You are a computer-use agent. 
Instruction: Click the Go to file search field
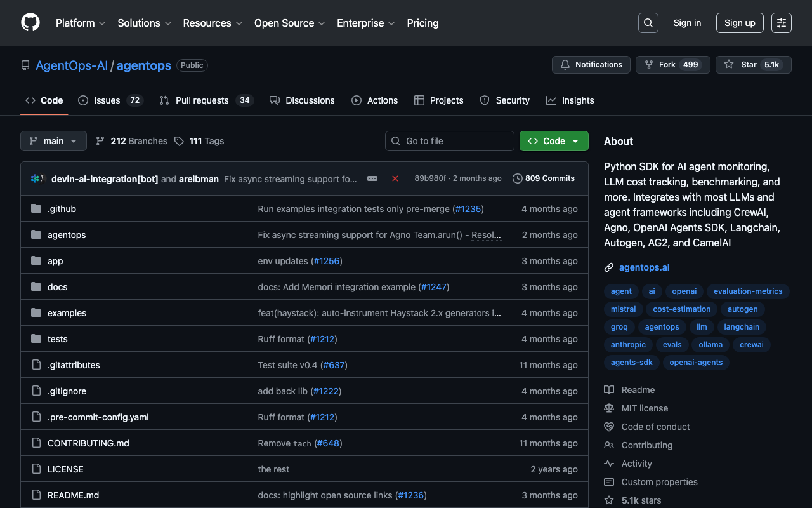pyautogui.click(x=450, y=141)
